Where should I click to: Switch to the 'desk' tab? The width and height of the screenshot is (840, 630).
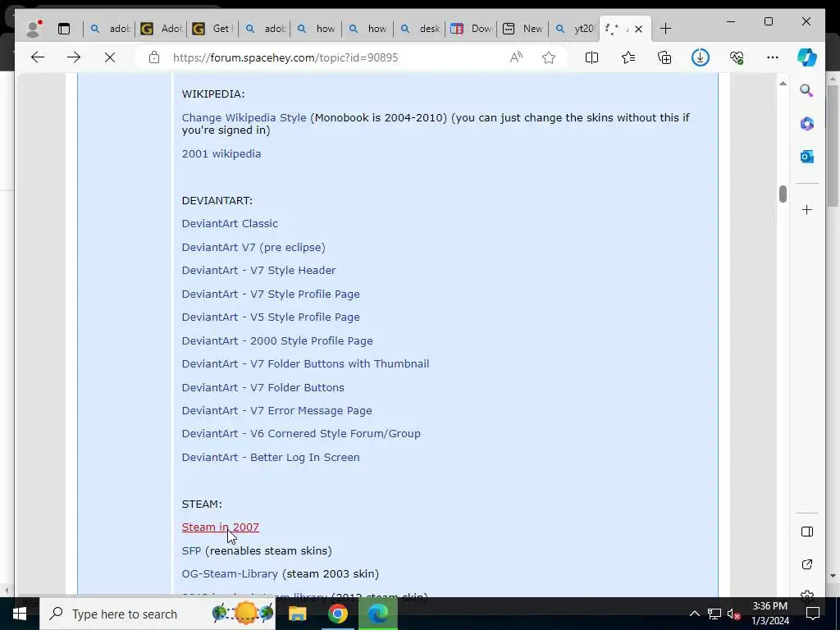419,29
